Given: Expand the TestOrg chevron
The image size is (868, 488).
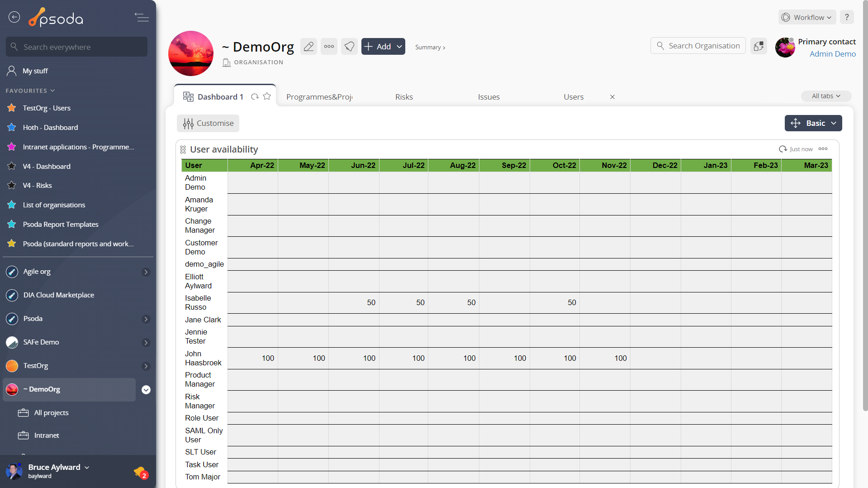Looking at the screenshot, I should (x=146, y=366).
